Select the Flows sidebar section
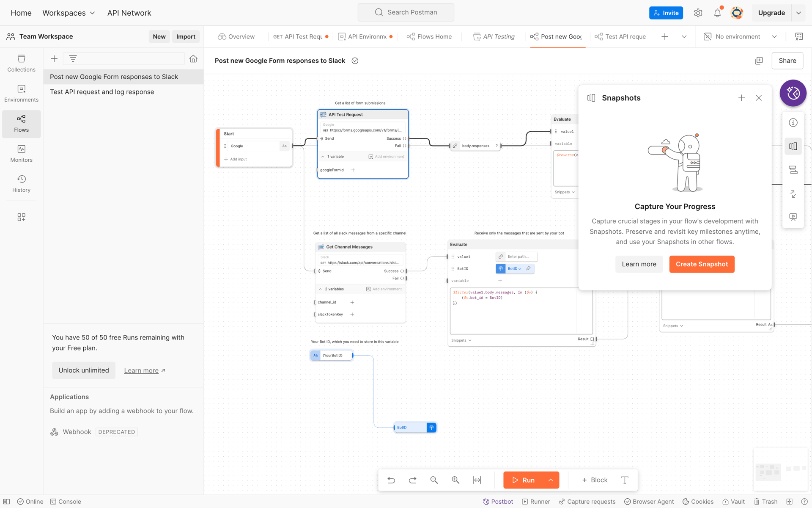This screenshot has width=812, height=508. (x=21, y=124)
